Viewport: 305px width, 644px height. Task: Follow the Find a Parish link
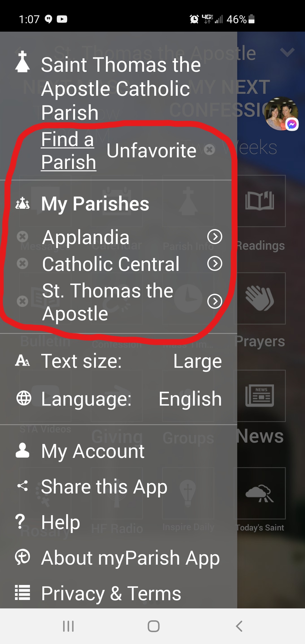68,151
